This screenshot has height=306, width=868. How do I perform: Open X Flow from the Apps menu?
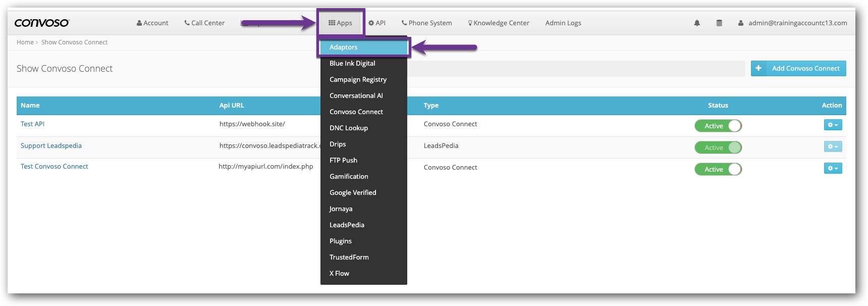tap(364, 273)
